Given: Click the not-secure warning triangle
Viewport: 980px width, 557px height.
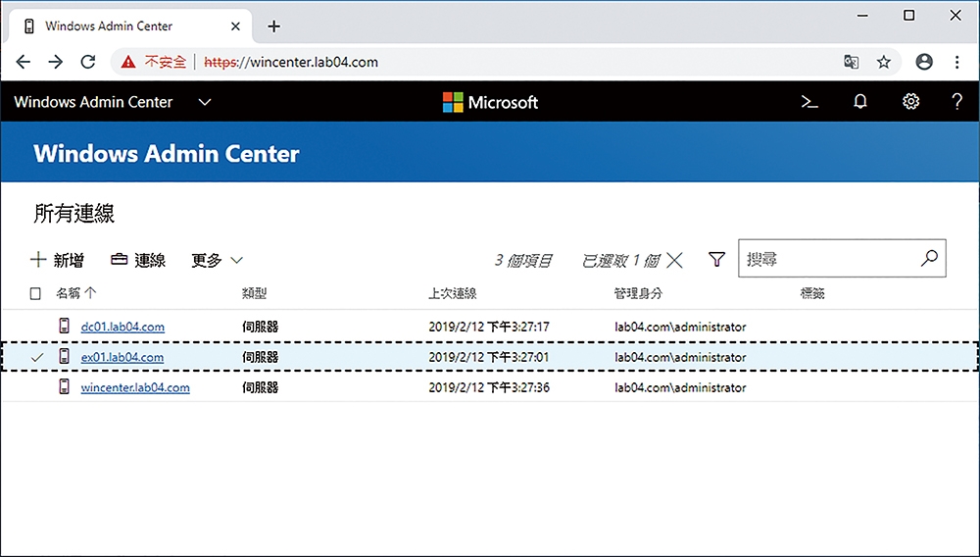Looking at the screenshot, I should (x=128, y=62).
